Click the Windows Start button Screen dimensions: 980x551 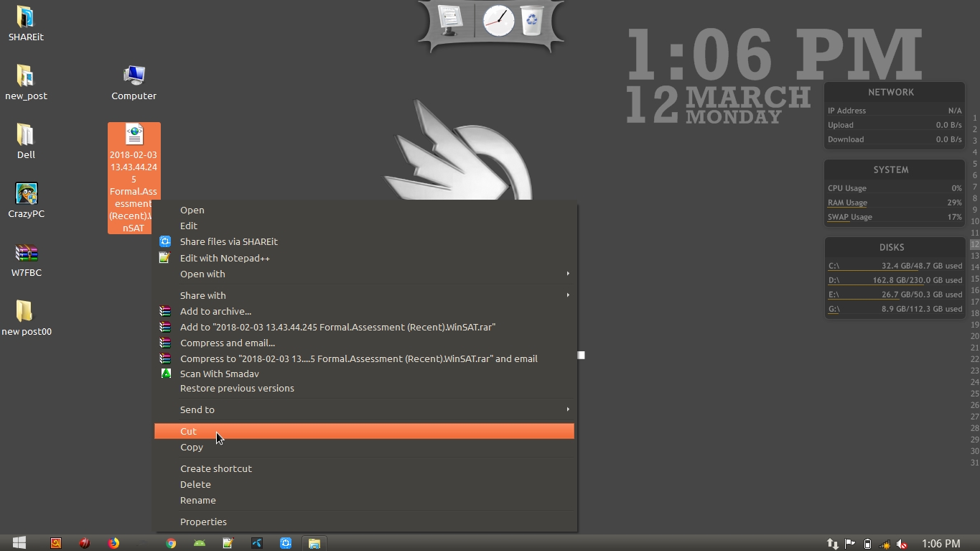19,543
